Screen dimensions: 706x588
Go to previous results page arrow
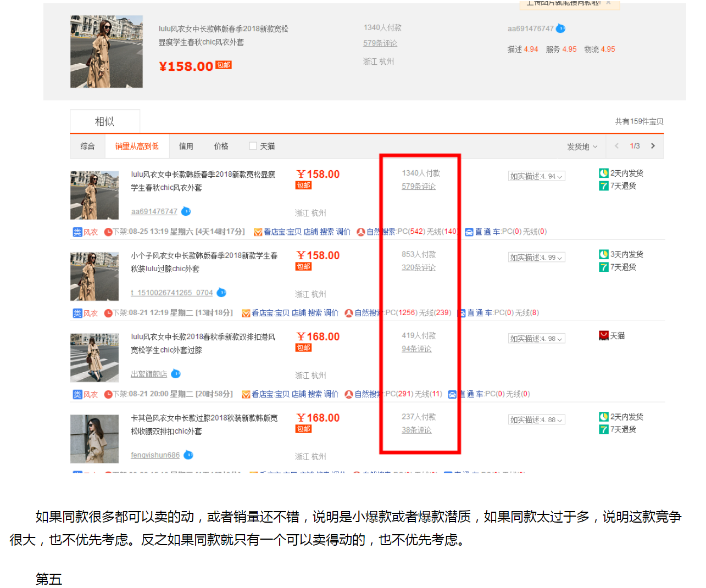(616, 146)
